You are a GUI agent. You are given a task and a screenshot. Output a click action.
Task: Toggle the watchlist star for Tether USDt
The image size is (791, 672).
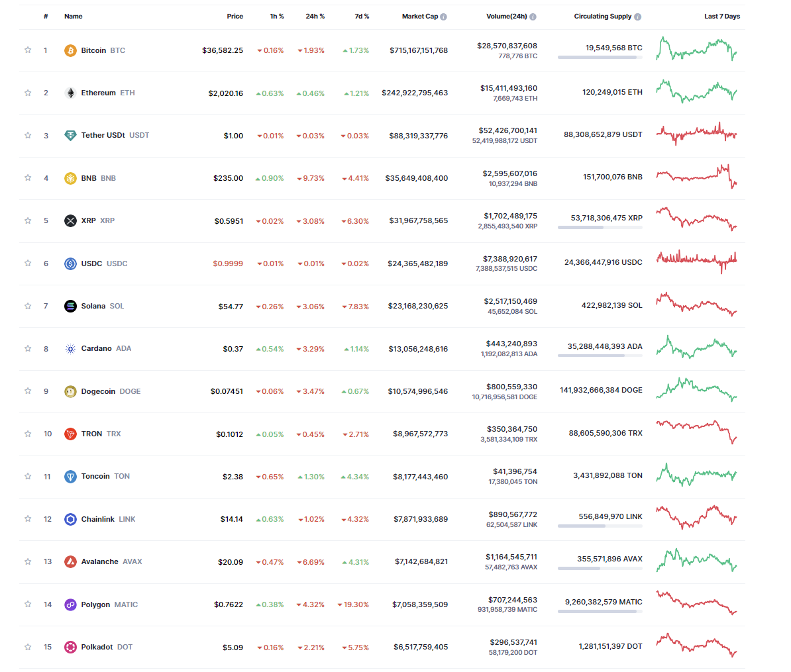[28, 135]
